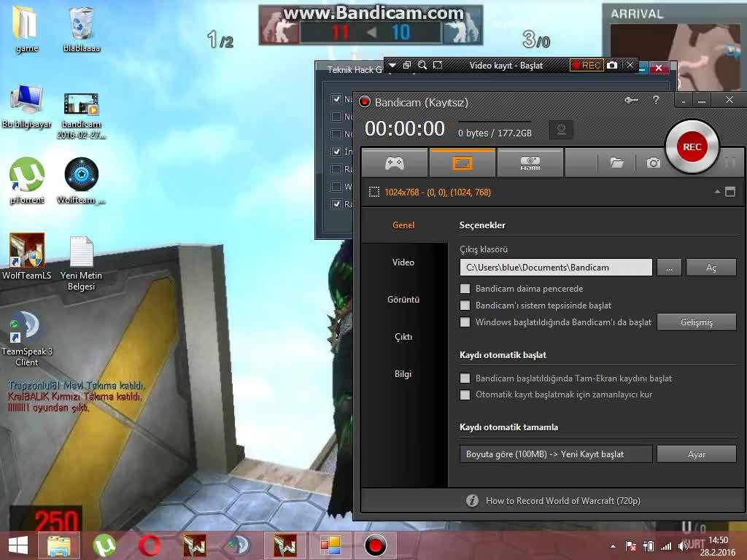Enable 'Windows başlatıldığında Bandicam'ı da başlat' checkbox
This screenshot has width=747, height=560.
click(x=465, y=322)
